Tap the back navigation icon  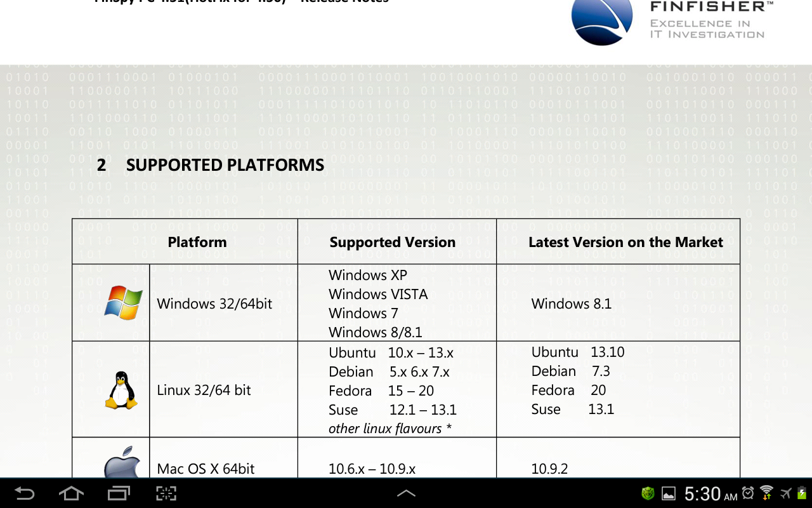point(24,493)
